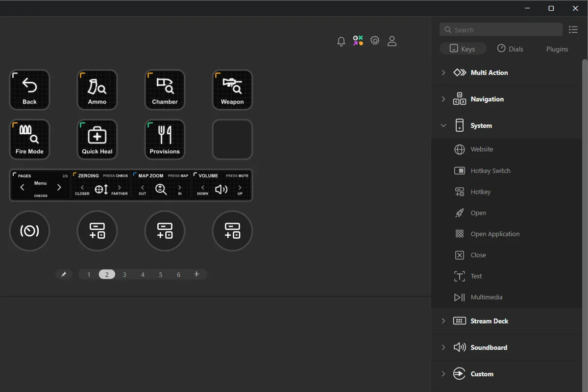Open the colorful Marketplace icon
588x392 pixels.
point(358,41)
